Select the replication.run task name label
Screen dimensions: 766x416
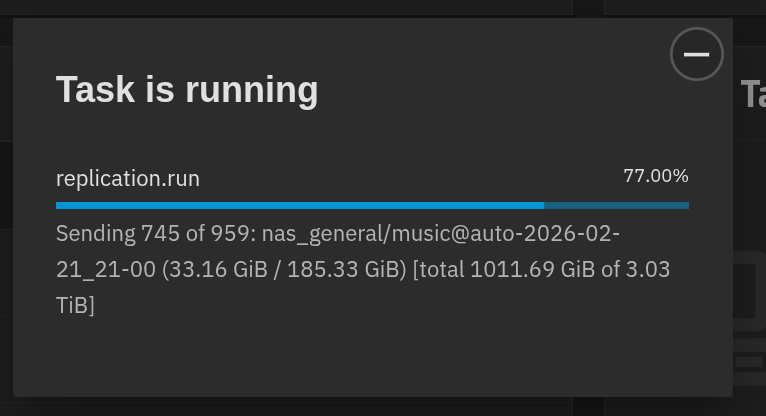128,179
